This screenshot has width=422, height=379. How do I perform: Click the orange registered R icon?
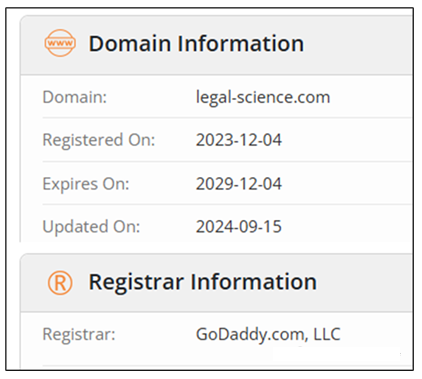click(60, 283)
